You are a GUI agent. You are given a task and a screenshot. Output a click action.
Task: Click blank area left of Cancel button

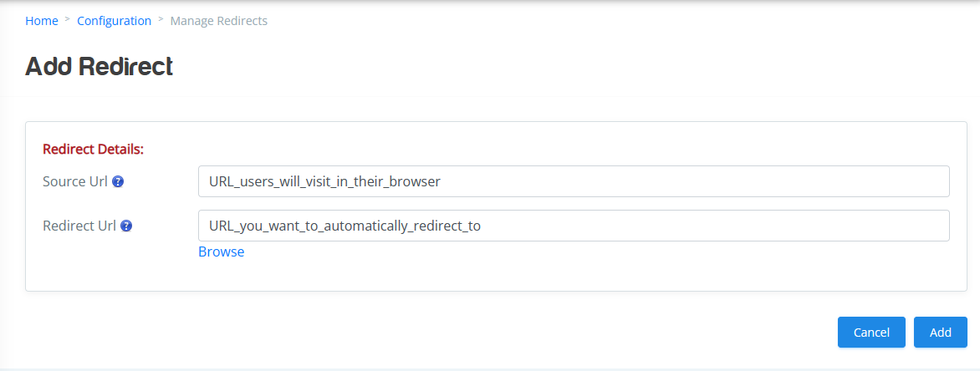[x=437, y=333]
